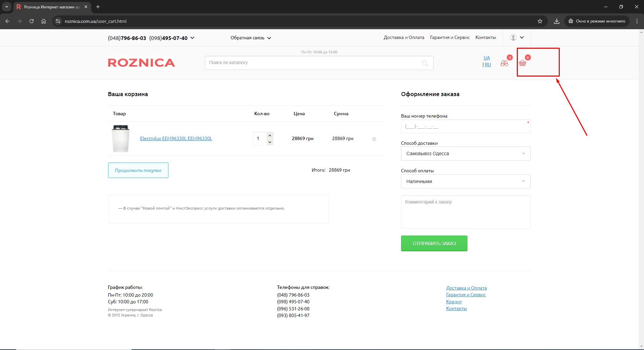644x350 pixels.
Task: Click the ОТПРАВИТЬ ЗАКАЗ button
Action: (x=434, y=244)
